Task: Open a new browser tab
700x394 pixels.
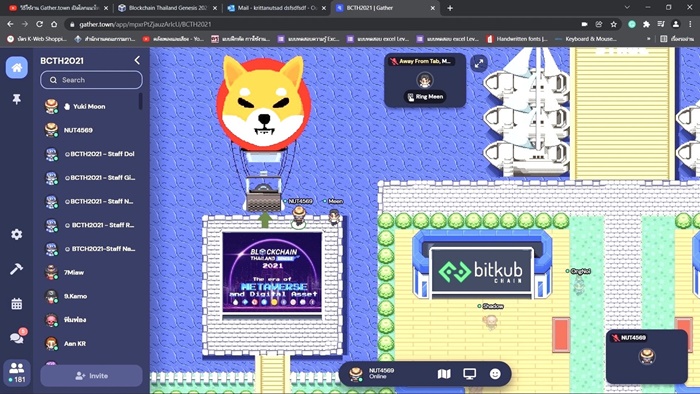Action: (450, 8)
